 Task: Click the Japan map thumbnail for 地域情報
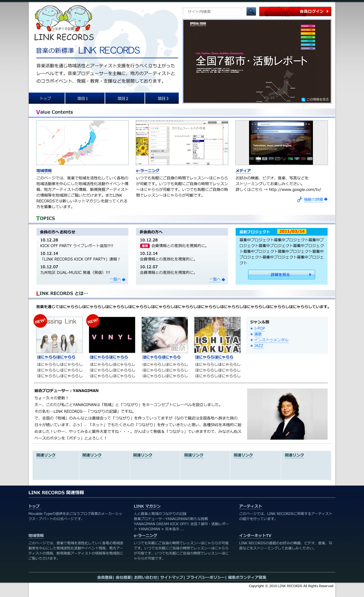tap(82, 143)
